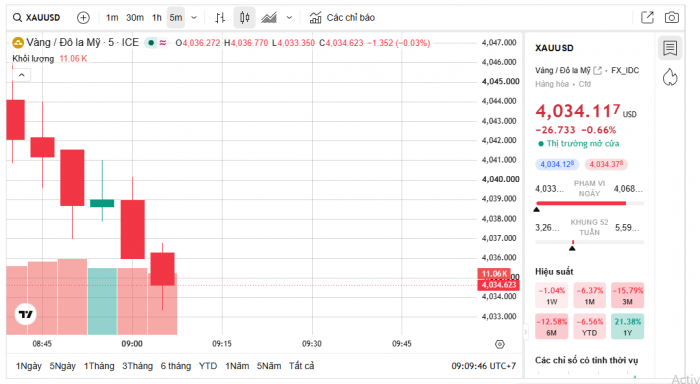The height and width of the screenshot is (384, 700).
Task: Add a symbol with the plus icon
Action: coord(83,18)
